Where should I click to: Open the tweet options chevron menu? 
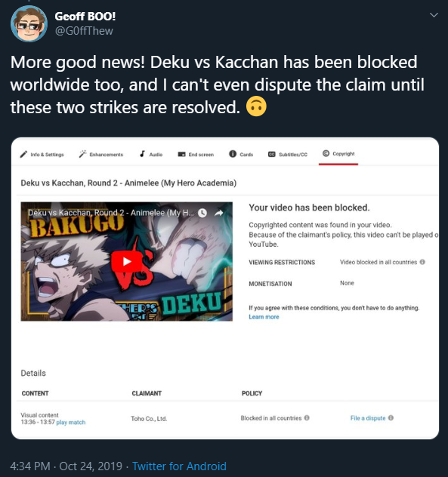(x=434, y=15)
